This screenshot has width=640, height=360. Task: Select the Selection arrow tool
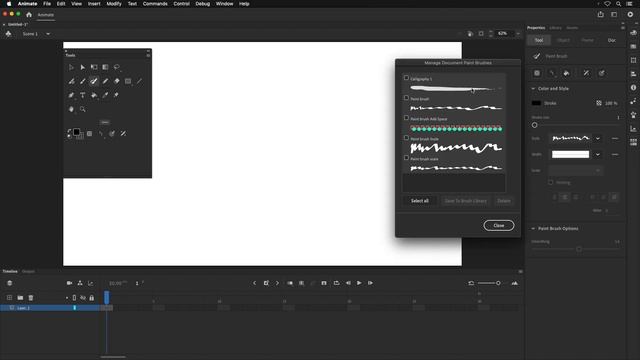click(71, 67)
